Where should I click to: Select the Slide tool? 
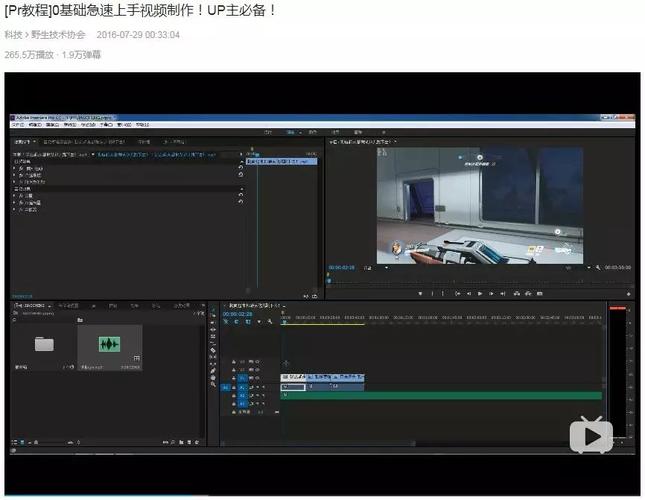coord(213,364)
